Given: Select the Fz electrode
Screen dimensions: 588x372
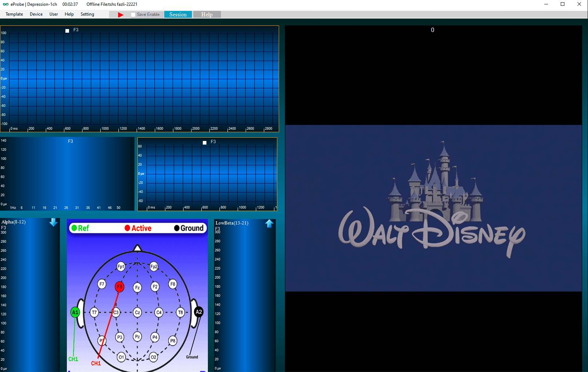Looking at the screenshot, I should click(137, 288).
